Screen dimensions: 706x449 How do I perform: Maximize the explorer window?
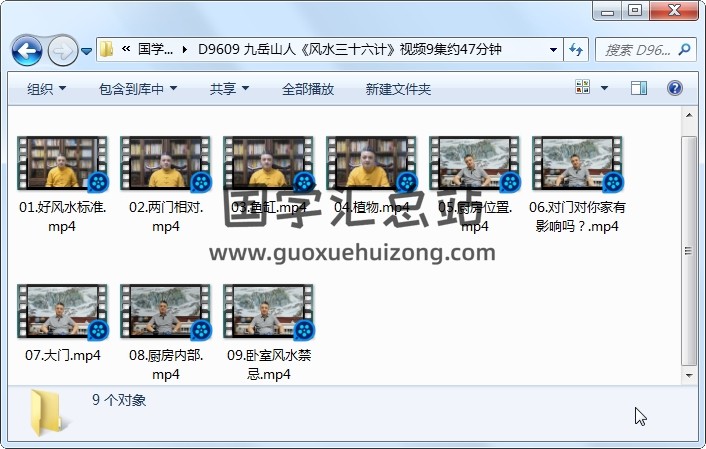[x=635, y=10]
